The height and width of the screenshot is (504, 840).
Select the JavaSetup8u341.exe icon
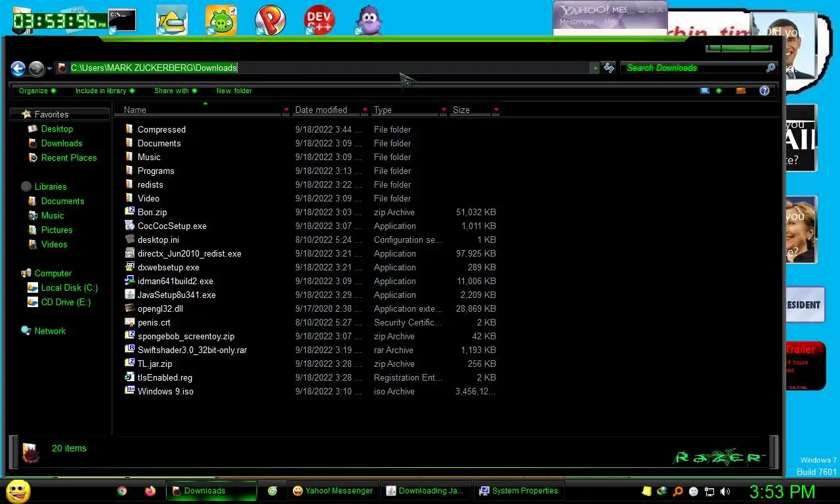pos(130,295)
